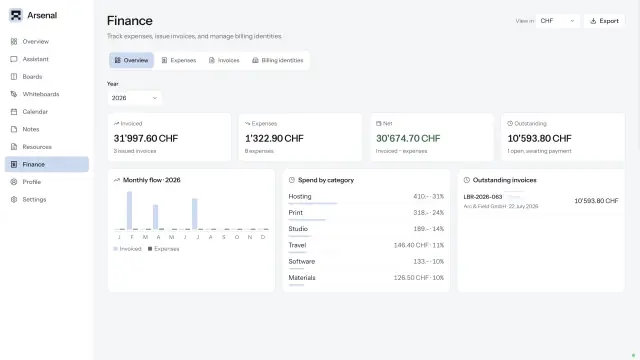Switch to the Invoices tab

click(224, 60)
